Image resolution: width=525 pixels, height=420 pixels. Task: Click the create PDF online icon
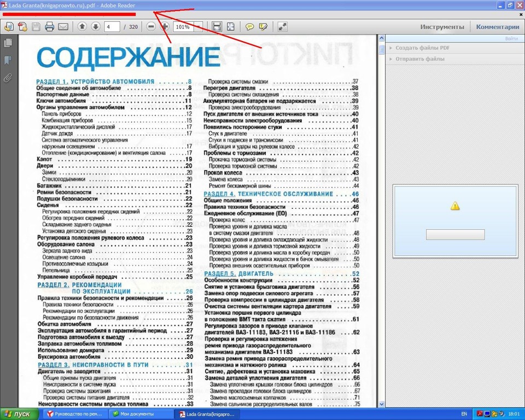(22, 26)
